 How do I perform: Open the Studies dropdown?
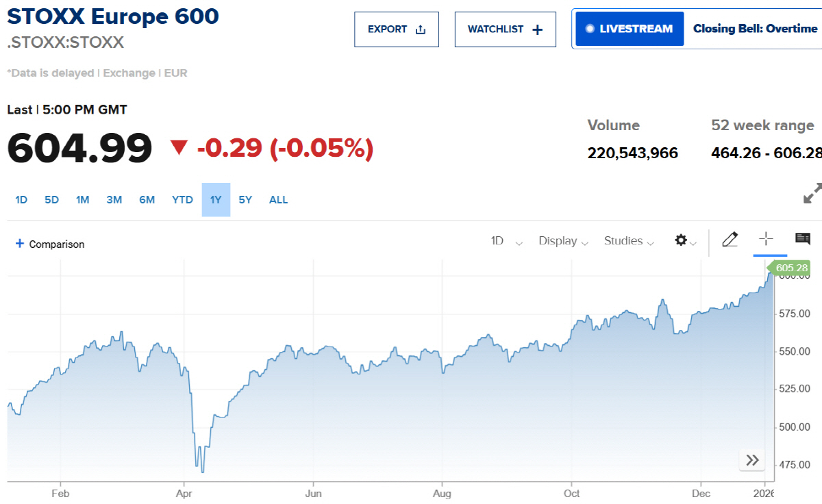click(627, 241)
